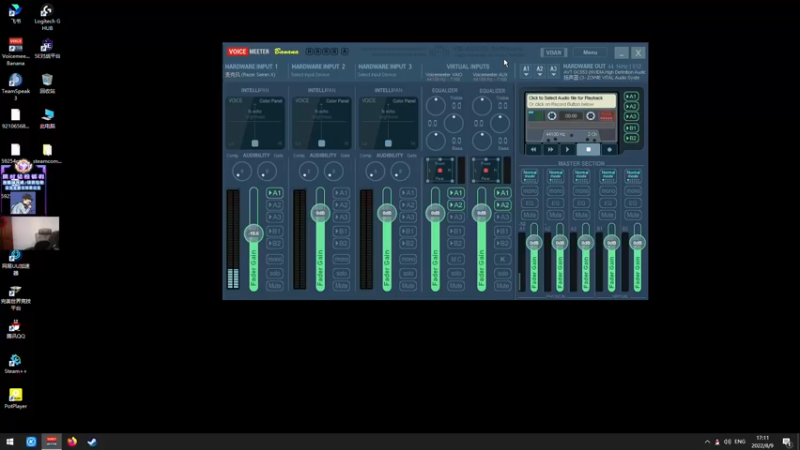
Task: Click the Hardware Input 1 fader gain knob
Action: point(254,233)
